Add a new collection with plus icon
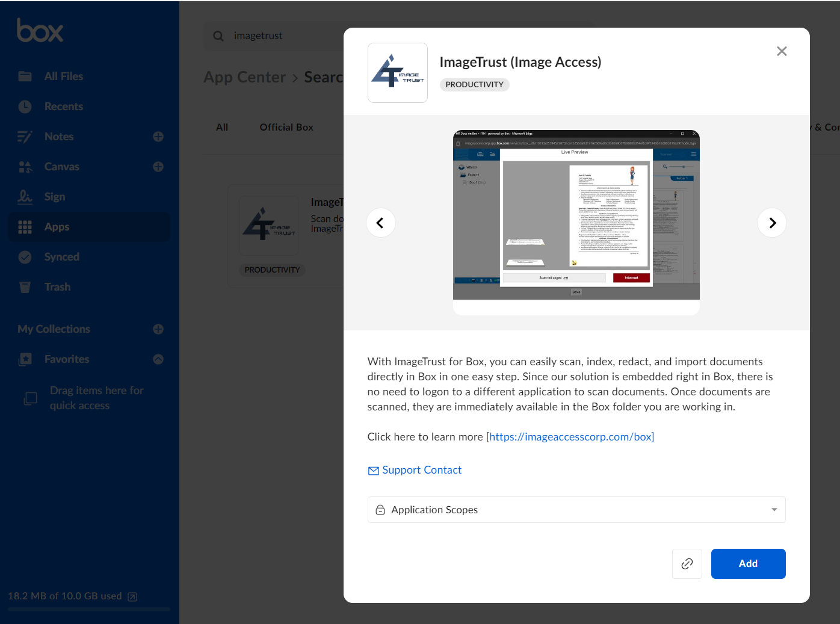840x624 pixels. 158,329
